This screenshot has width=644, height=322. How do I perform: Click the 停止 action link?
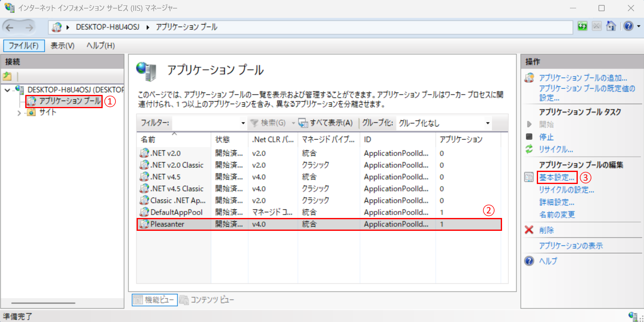[x=546, y=137]
